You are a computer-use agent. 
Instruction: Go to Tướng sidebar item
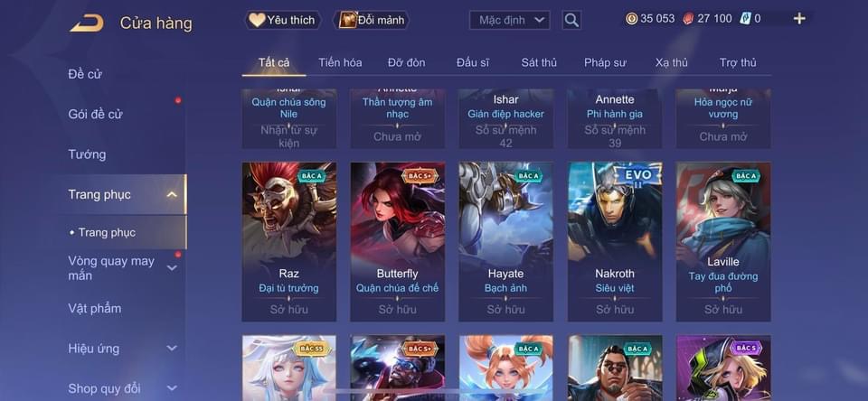tap(87, 154)
